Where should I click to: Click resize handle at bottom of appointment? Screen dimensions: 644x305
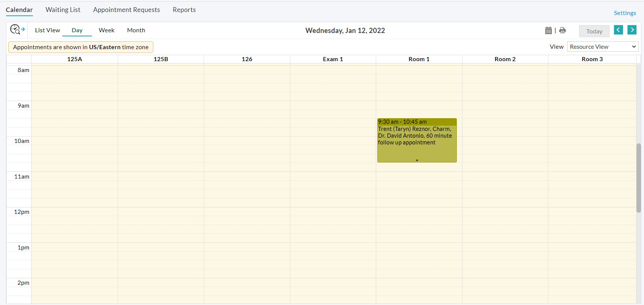point(417,160)
